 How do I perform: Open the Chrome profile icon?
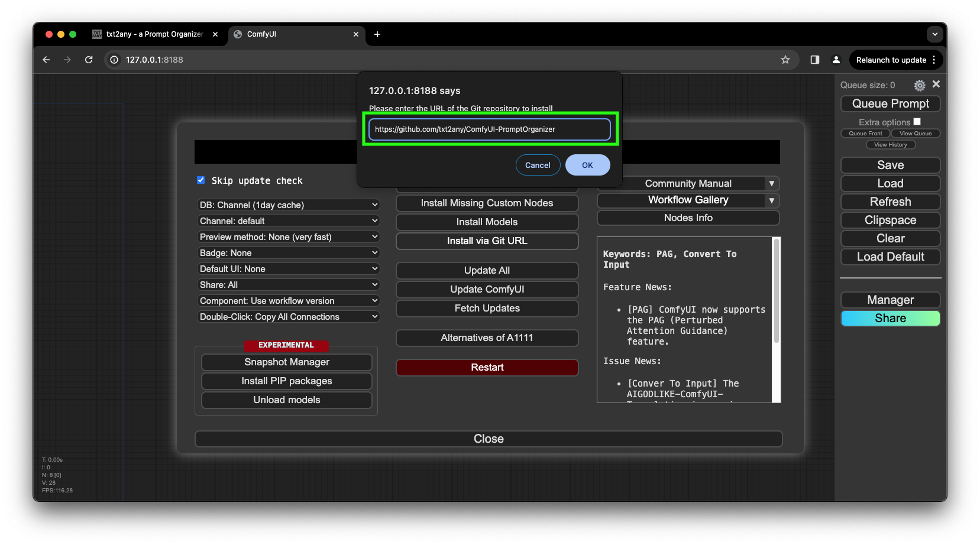pyautogui.click(x=836, y=60)
